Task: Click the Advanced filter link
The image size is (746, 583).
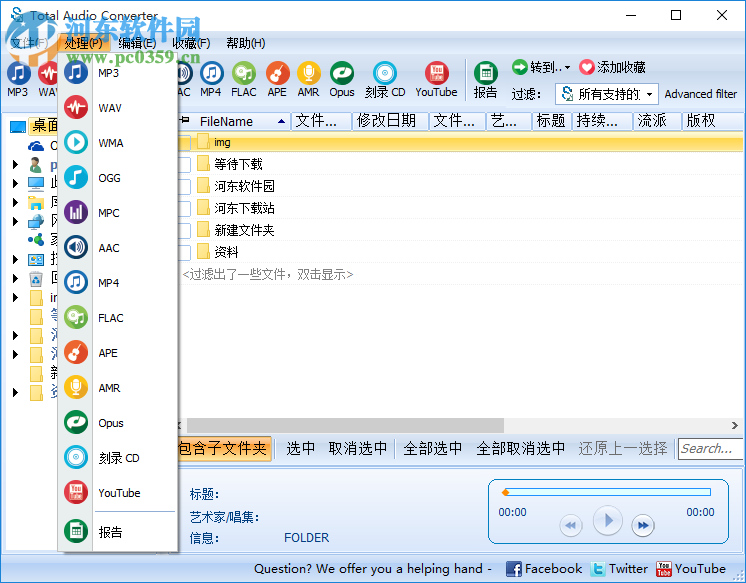Action: [700, 94]
